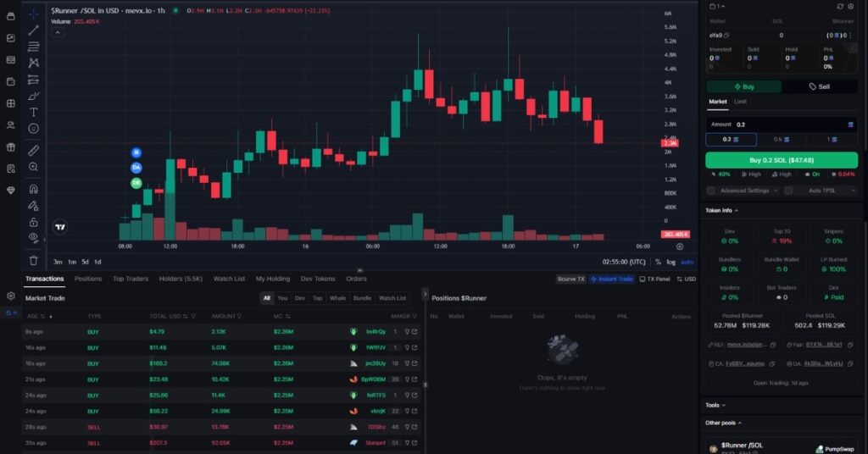
Task: Open wallet panel settings gear
Action: click(x=851, y=6)
